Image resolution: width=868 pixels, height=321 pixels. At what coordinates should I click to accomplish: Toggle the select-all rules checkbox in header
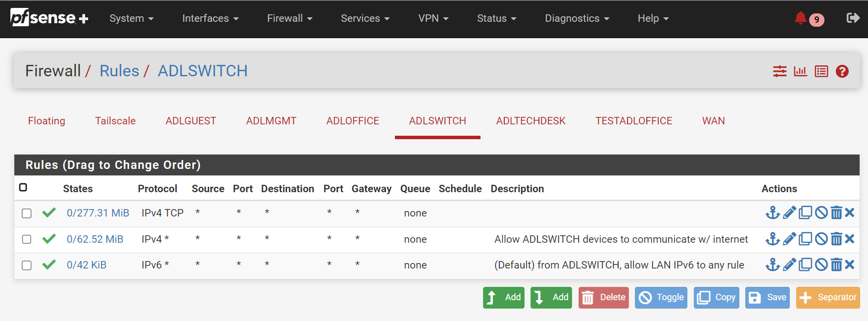pyautogui.click(x=23, y=187)
